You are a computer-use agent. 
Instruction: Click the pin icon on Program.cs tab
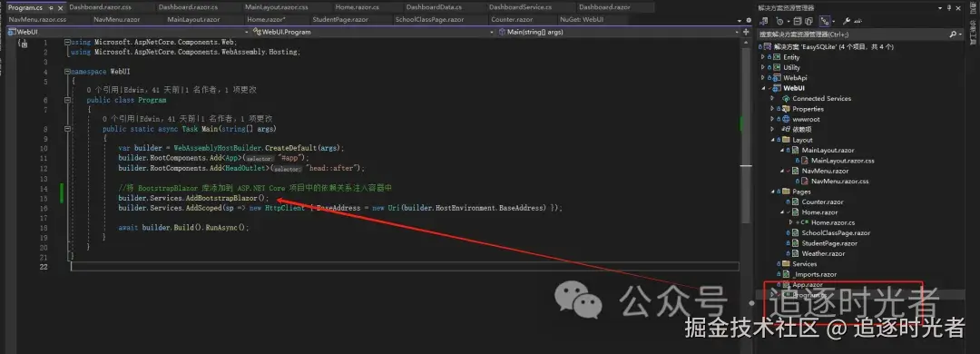tap(51, 7)
